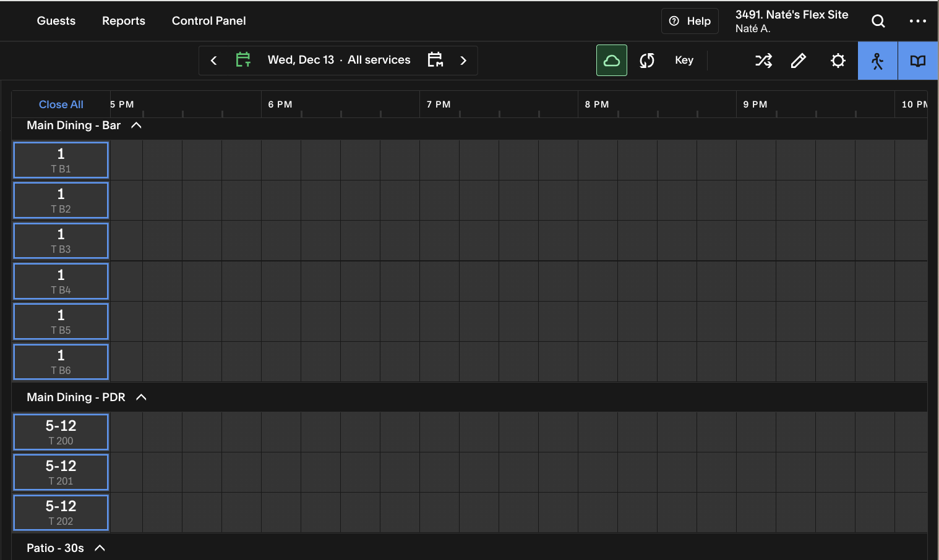Image resolution: width=939 pixels, height=560 pixels.
Task: Click the 5 PM time header
Action: [x=122, y=104]
